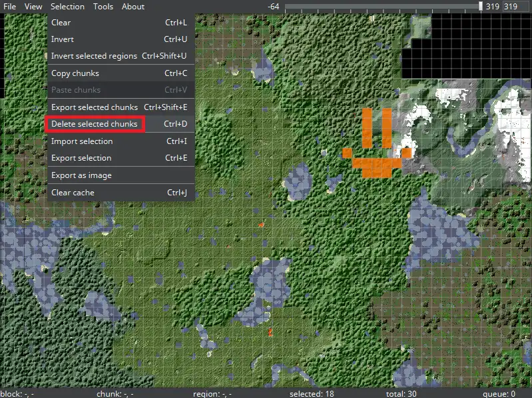The width and height of the screenshot is (532, 398).
Task: Choose Export selection
Action: click(x=121, y=158)
